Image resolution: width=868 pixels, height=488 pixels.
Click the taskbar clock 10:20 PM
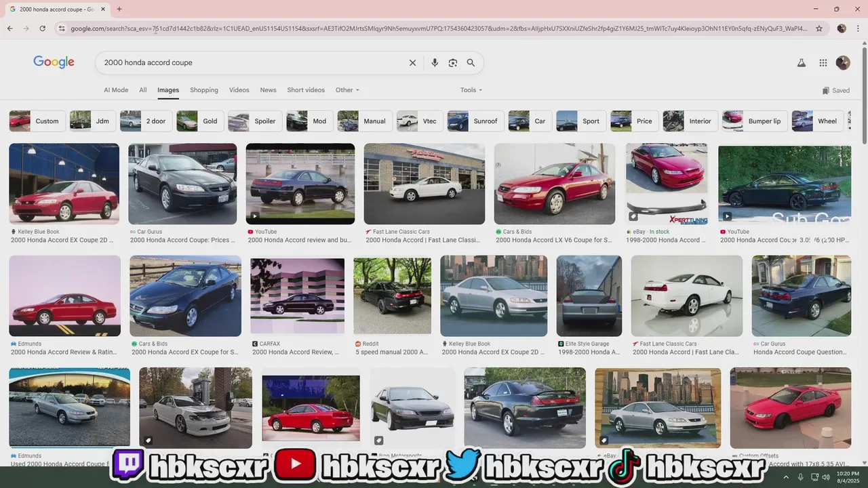[848, 477]
